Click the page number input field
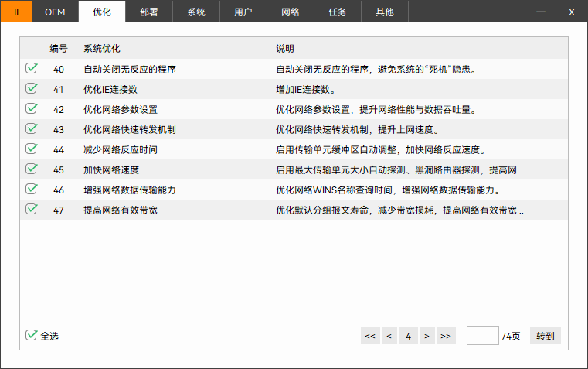The height and width of the screenshot is (369, 588). (482, 336)
